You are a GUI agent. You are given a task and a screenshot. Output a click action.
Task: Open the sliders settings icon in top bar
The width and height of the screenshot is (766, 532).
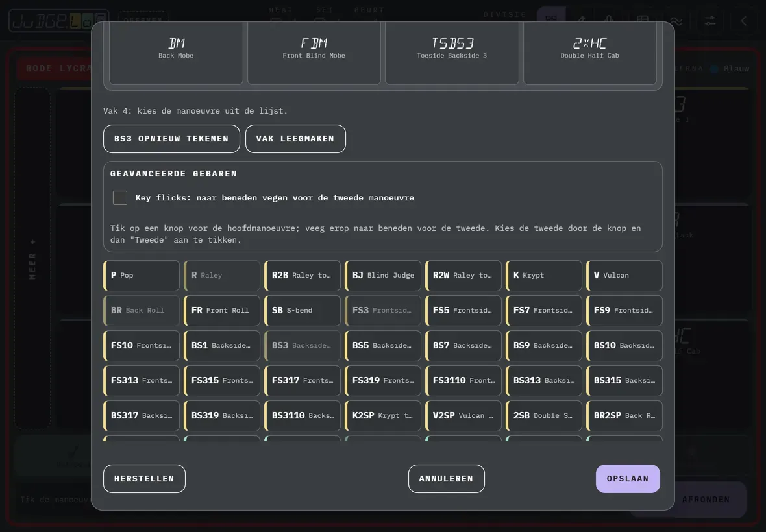tap(710, 21)
